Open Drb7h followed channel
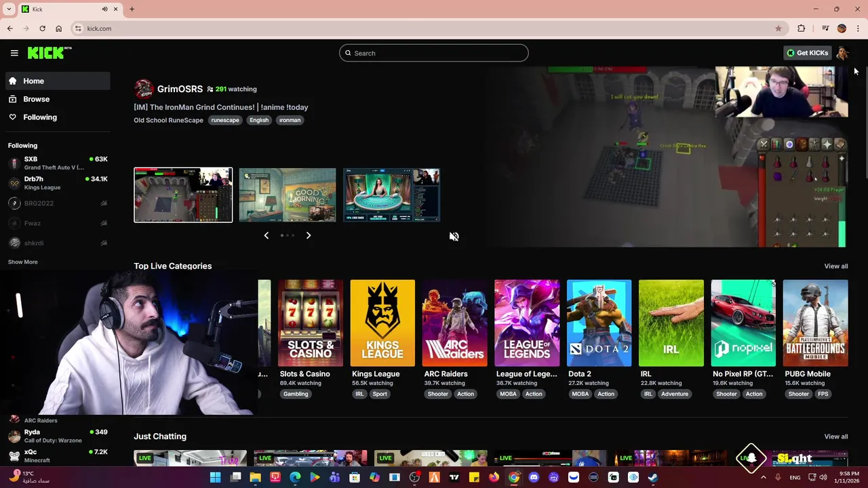868x488 pixels. pyautogui.click(x=58, y=183)
